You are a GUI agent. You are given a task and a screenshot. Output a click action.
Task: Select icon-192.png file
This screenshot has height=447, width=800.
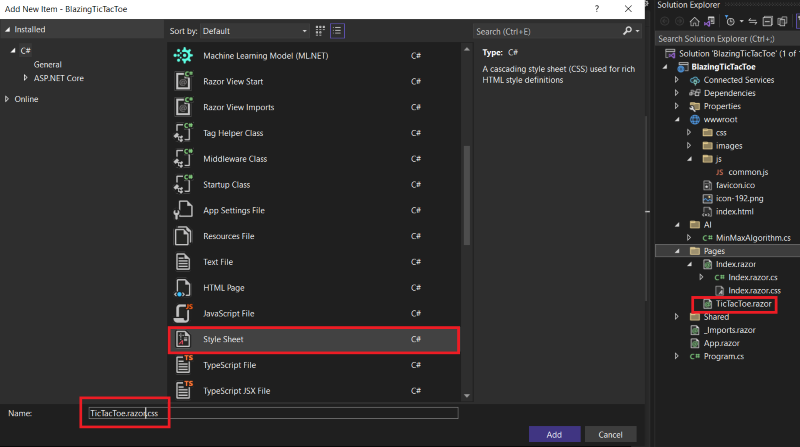(x=739, y=198)
